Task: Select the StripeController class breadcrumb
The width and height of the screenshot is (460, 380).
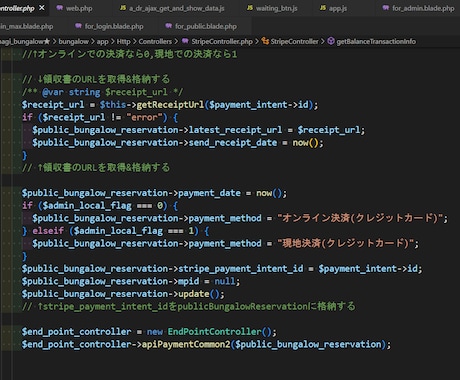Action: pos(294,41)
